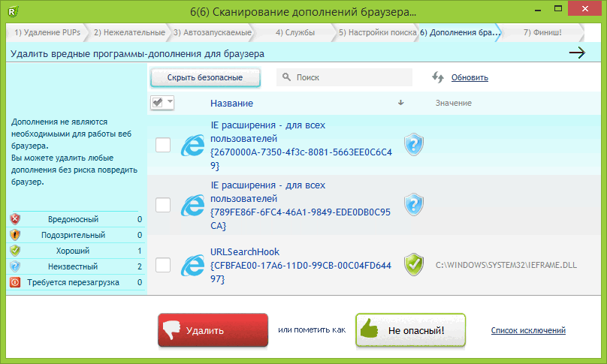Screen dimensions: 607x364
Task: Click the Internet Explorer icon of URLSearchHook
Action: coord(193,264)
